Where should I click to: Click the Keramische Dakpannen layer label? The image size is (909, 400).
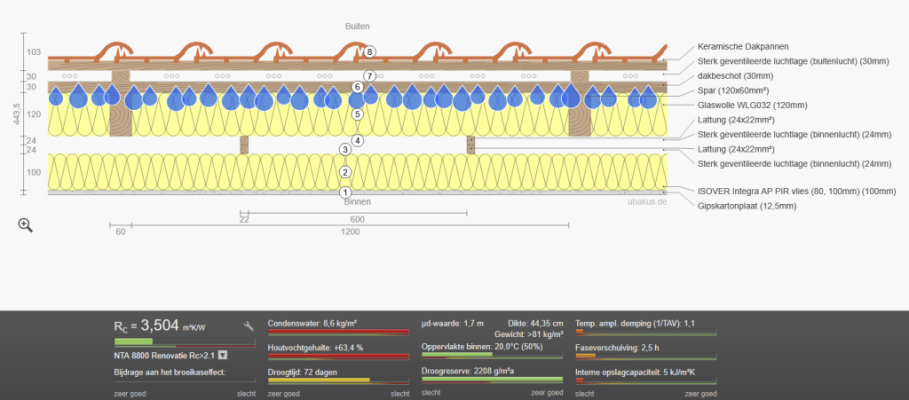tap(743, 48)
